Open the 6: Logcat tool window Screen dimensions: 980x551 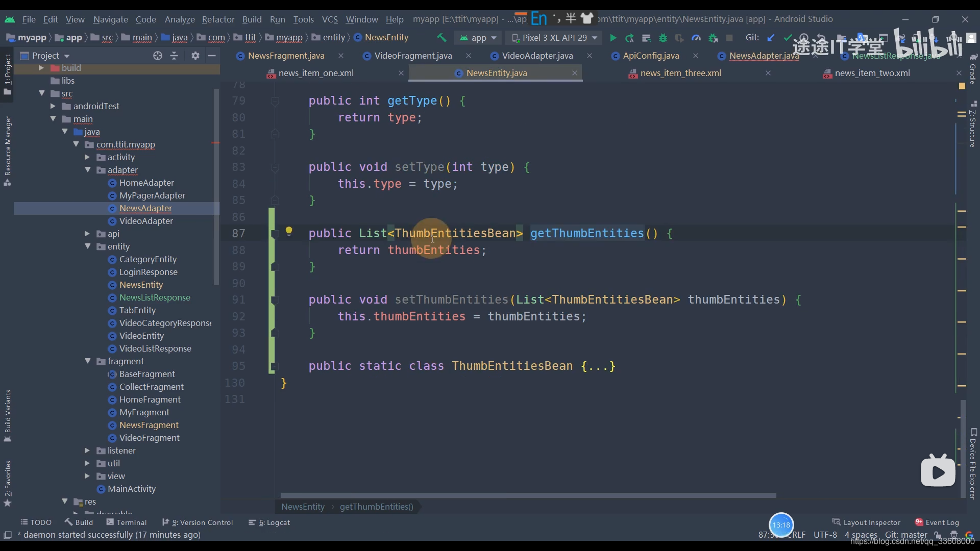[269, 522]
